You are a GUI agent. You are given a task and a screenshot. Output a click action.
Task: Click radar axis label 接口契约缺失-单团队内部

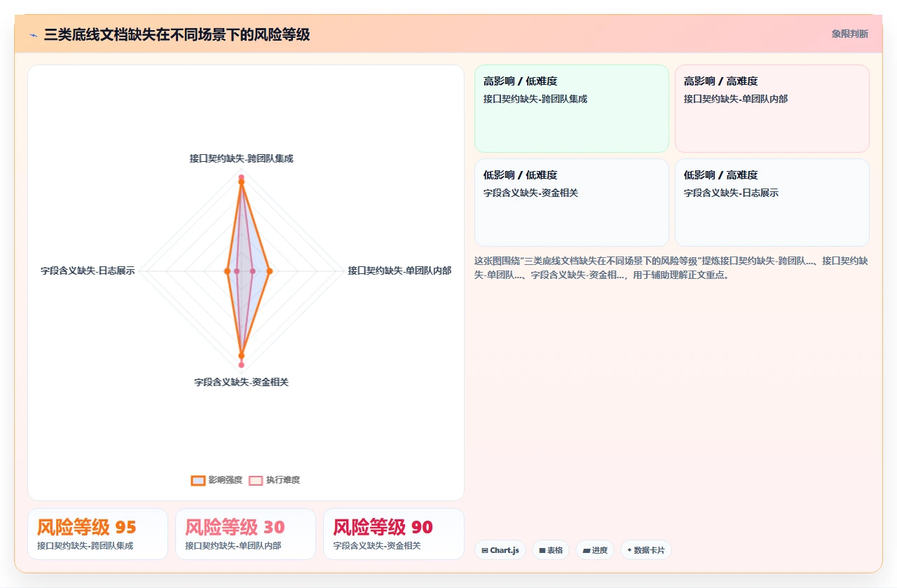tap(399, 271)
